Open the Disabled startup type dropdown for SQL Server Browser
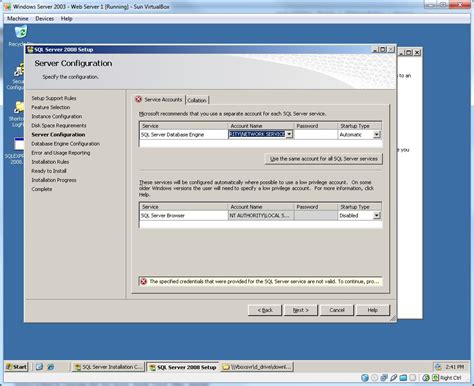474x386 pixels. 377,215
